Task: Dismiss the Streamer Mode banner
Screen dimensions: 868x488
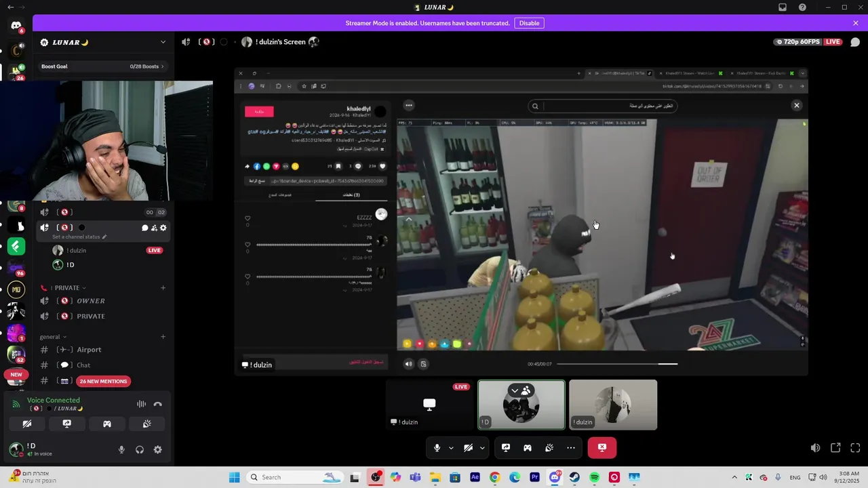Action: [856, 23]
